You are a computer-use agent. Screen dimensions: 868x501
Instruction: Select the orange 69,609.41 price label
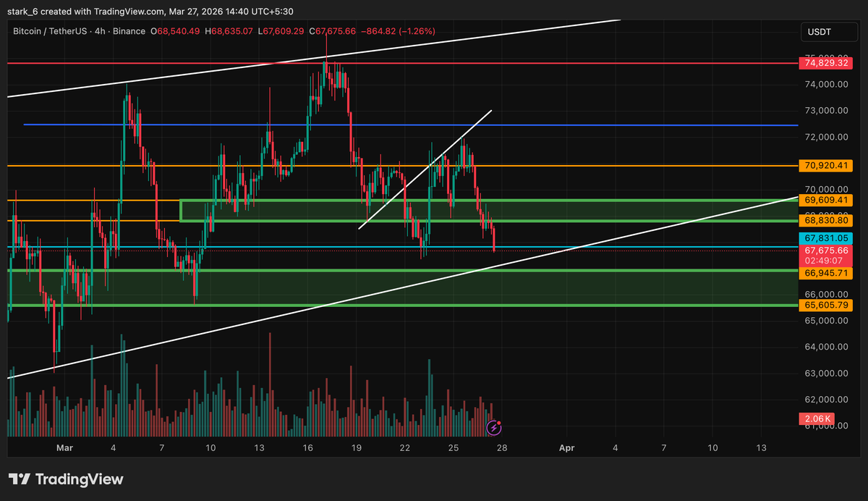point(825,200)
